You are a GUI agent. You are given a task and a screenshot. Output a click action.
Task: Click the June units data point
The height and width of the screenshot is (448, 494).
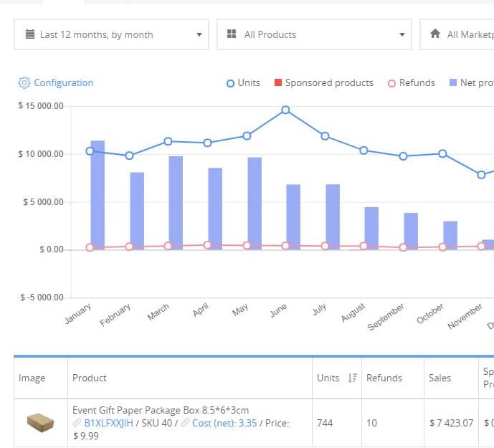(285, 110)
